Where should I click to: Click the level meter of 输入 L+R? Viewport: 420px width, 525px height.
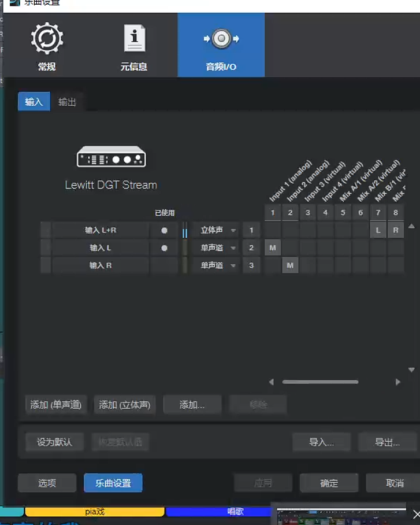tap(185, 230)
